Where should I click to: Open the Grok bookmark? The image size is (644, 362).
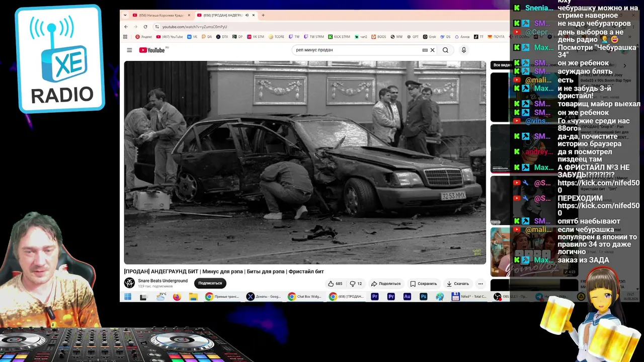[429, 37]
